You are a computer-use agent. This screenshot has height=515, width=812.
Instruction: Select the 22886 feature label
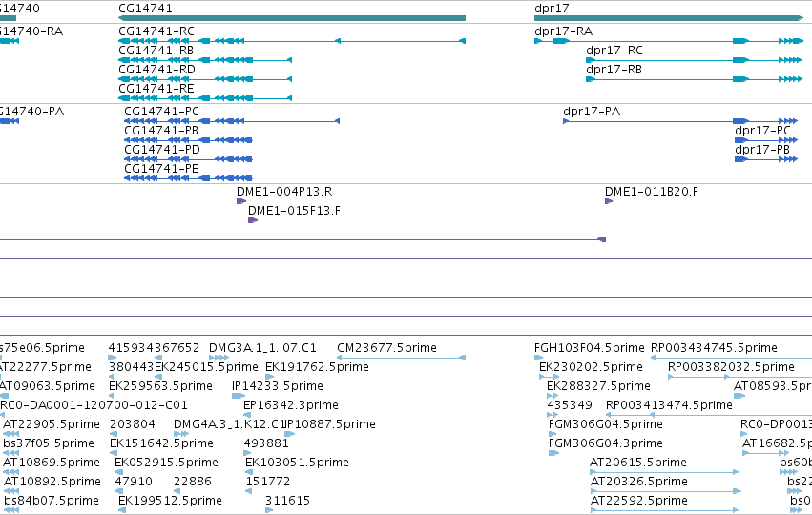click(x=193, y=482)
